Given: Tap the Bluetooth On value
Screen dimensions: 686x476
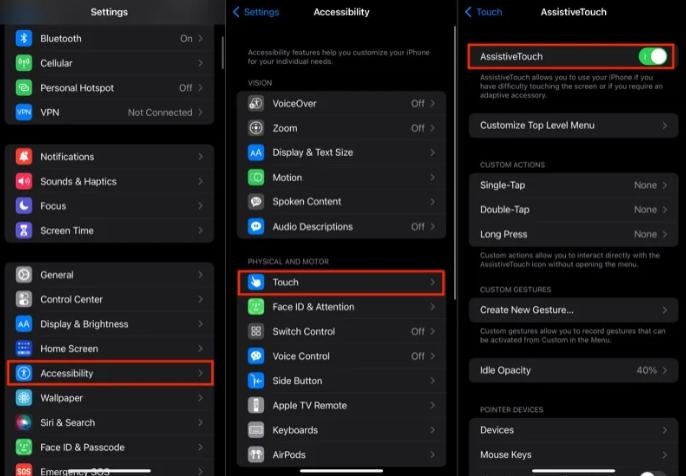Looking at the screenshot, I should coord(186,38).
